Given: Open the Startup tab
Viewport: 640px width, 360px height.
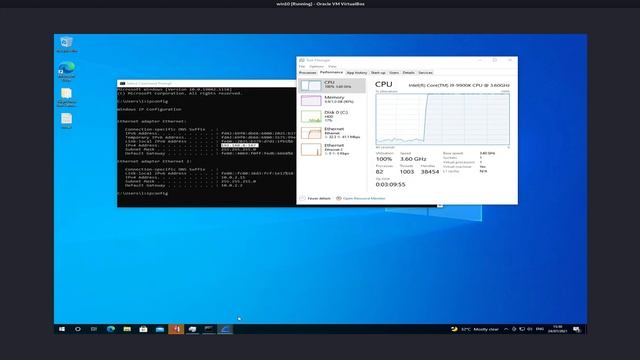Looking at the screenshot, I should pos(378,73).
